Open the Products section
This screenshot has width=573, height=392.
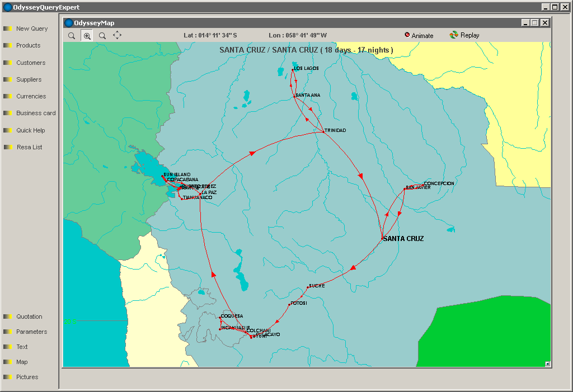pos(28,45)
